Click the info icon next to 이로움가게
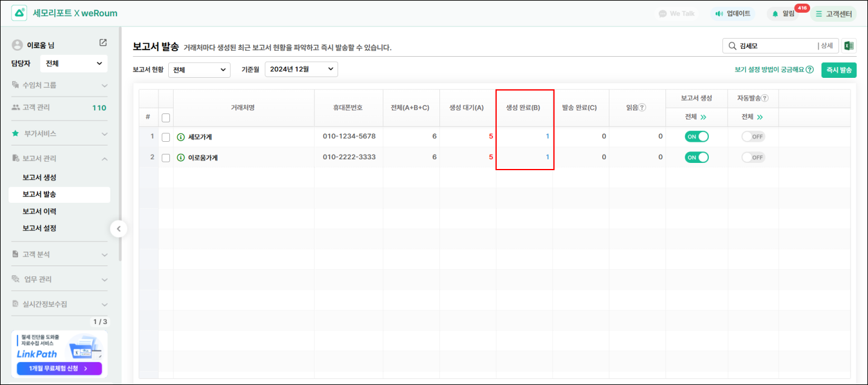Screen dimensions: 868x385 (x=180, y=157)
